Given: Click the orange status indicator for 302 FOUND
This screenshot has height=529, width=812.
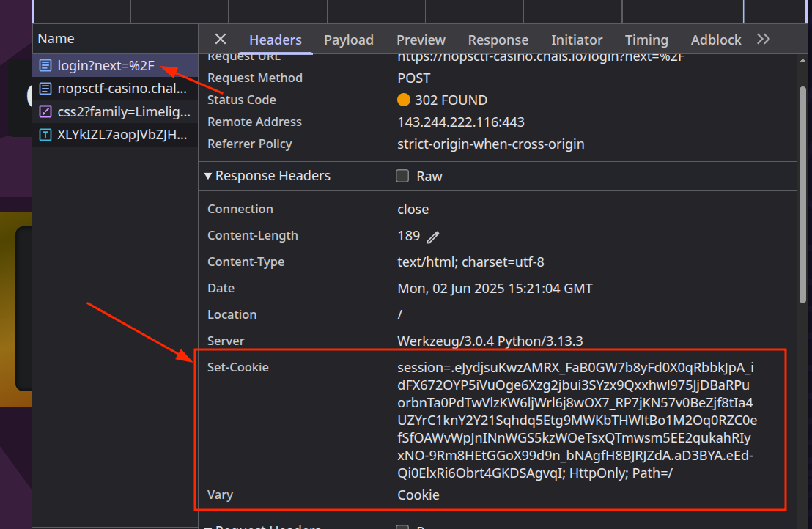Looking at the screenshot, I should [404, 100].
